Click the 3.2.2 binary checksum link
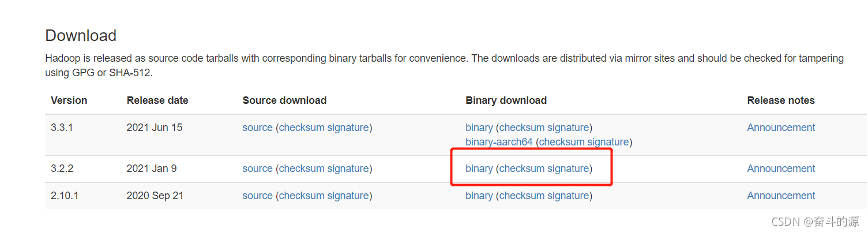This screenshot has height=232, width=868. tap(521, 169)
